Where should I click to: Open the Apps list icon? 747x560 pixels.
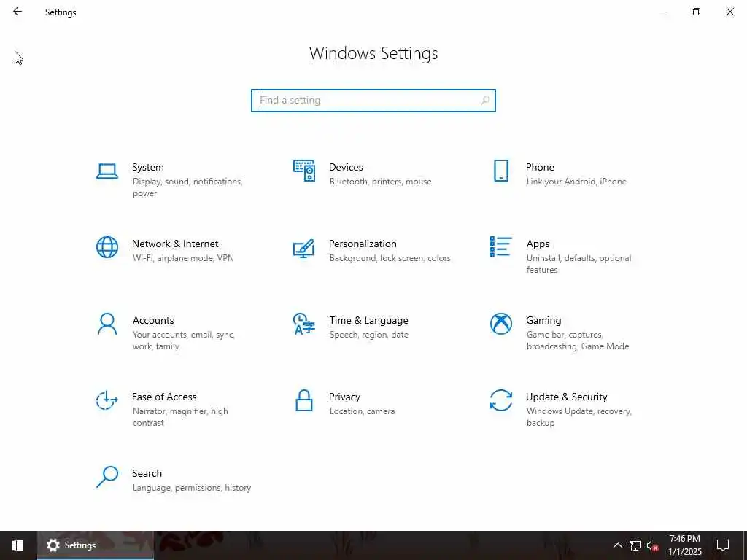click(x=500, y=246)
